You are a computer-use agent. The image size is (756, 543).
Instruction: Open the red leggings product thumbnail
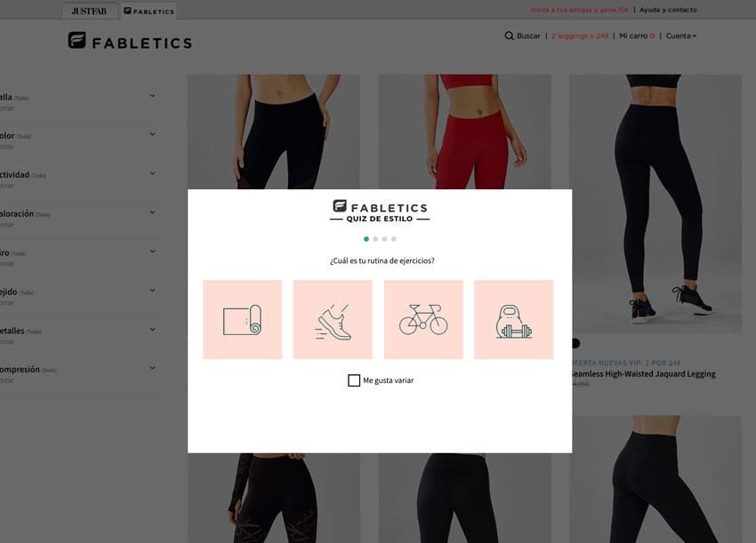click(464, 132)
